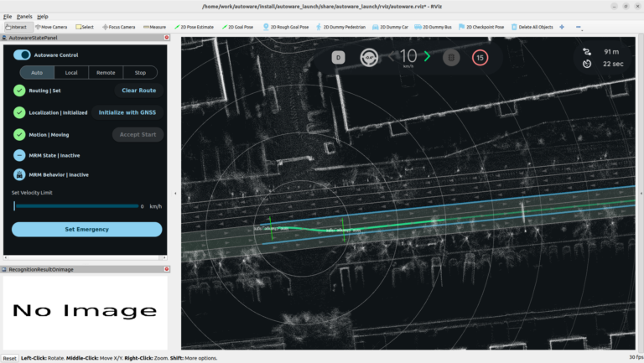
Task: Toggle the Autoware Control switch
Action: tap(22, 54)
